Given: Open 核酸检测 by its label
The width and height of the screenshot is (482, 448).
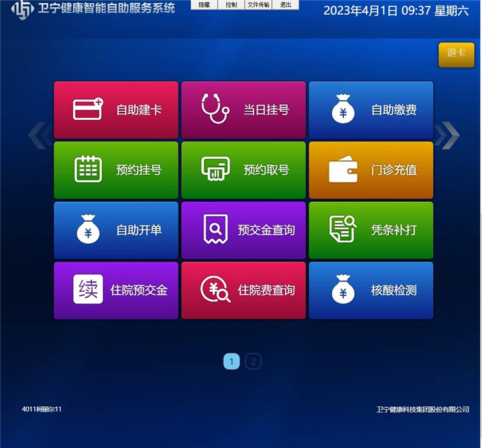Looking at the screenshot, I should pyautogui.click(x=394, y=290).
